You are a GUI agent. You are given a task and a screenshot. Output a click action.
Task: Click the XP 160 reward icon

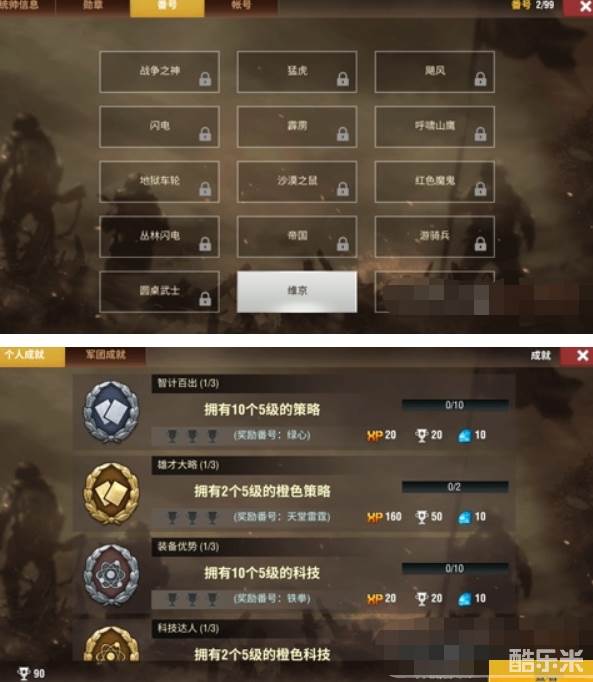[x=375, y=517]
